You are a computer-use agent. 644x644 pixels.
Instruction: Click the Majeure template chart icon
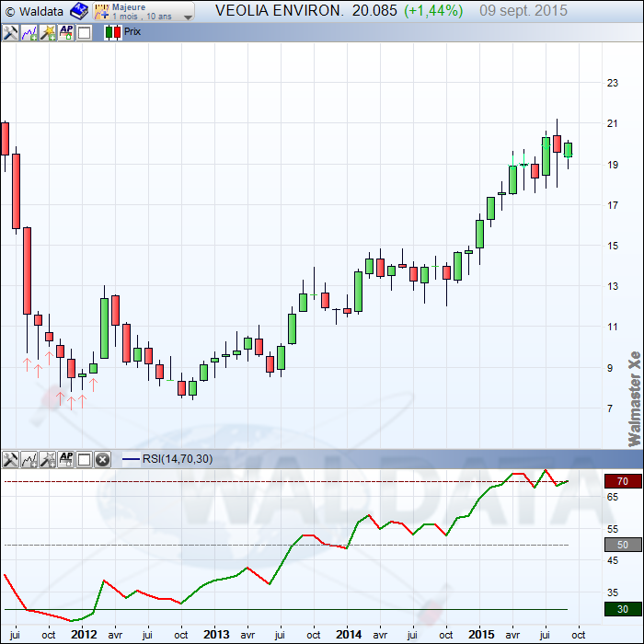tap(101, 11)
